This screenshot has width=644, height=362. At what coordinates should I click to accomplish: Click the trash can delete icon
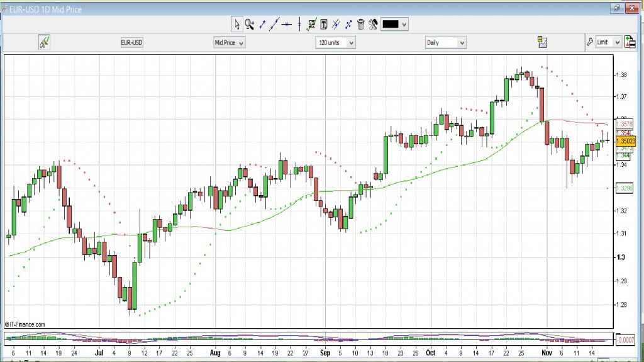click(360, 25)
